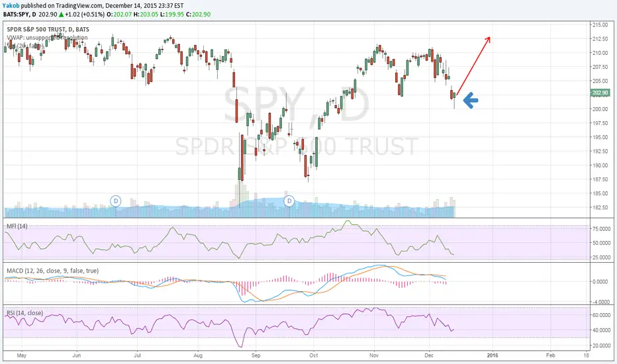Click the 60.0000 RSI scale value
Image resolution: width=617 pixels, height=364 pixels.
(x=601, y=315)
